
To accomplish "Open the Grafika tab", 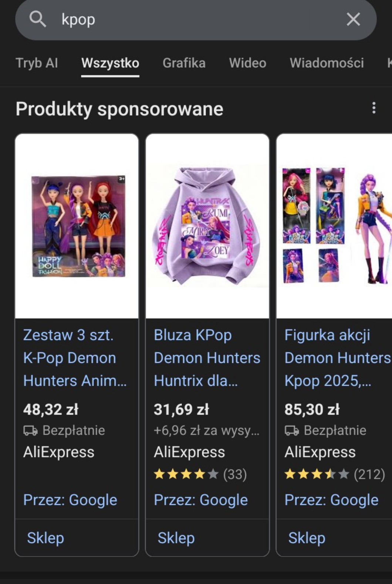I will pyautogui.click(x=184, y=63).
